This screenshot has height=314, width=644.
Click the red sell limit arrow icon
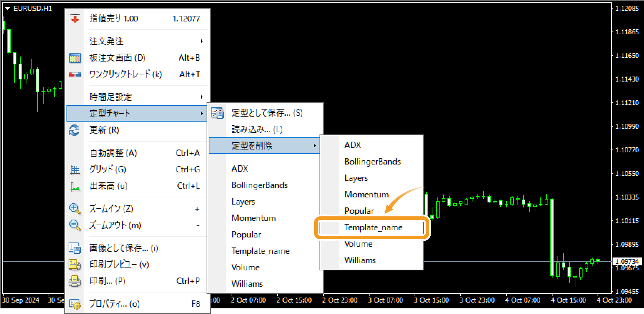[75, 19]
